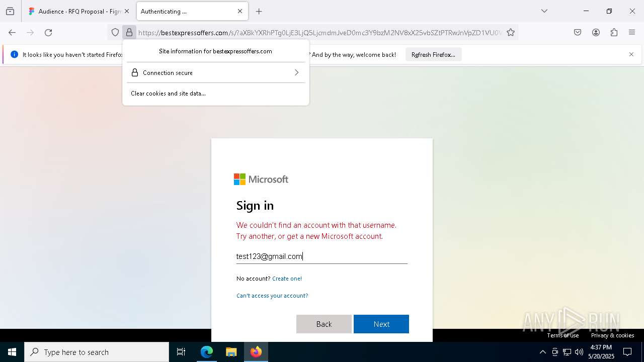Open Firefox application hamburger menu
The width and height of the screenshot is (644, 362).
pyautogui.click(x=632, y=33)
